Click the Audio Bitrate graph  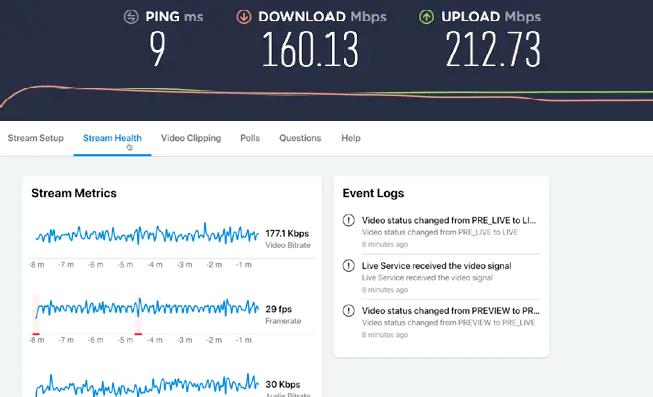147,385
